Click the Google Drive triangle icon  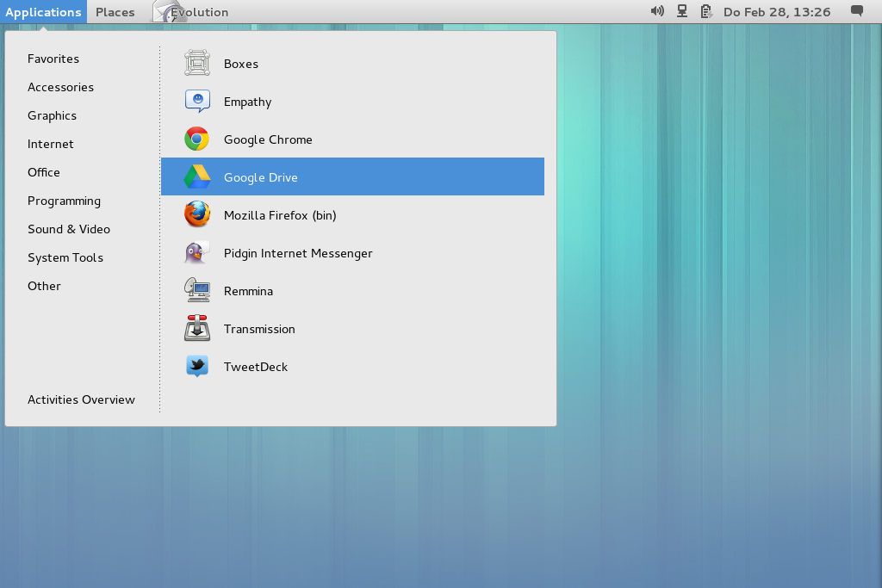pyautogui.click(x=197, y=176)
